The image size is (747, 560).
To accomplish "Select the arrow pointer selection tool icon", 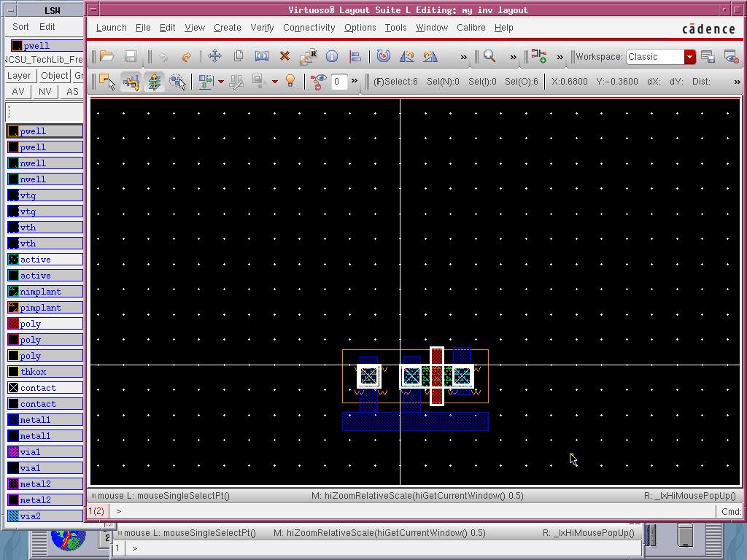I will coord(107,82).
